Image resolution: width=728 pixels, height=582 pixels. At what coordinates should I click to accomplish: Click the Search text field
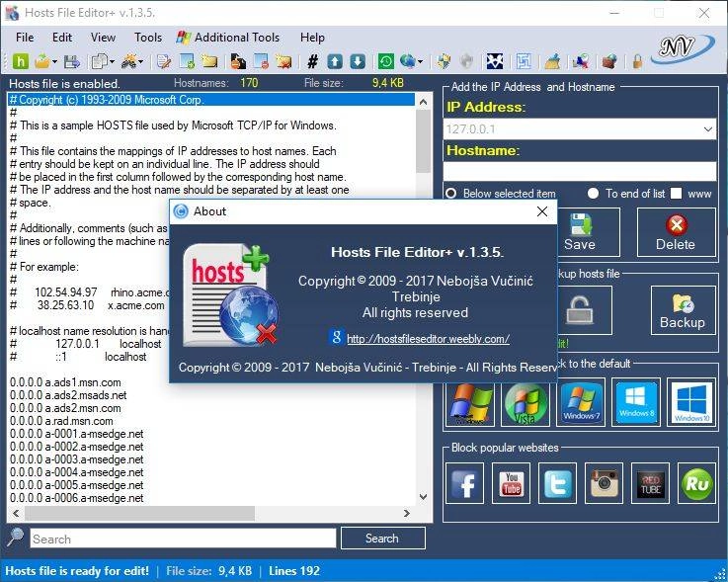pos(183,539)
